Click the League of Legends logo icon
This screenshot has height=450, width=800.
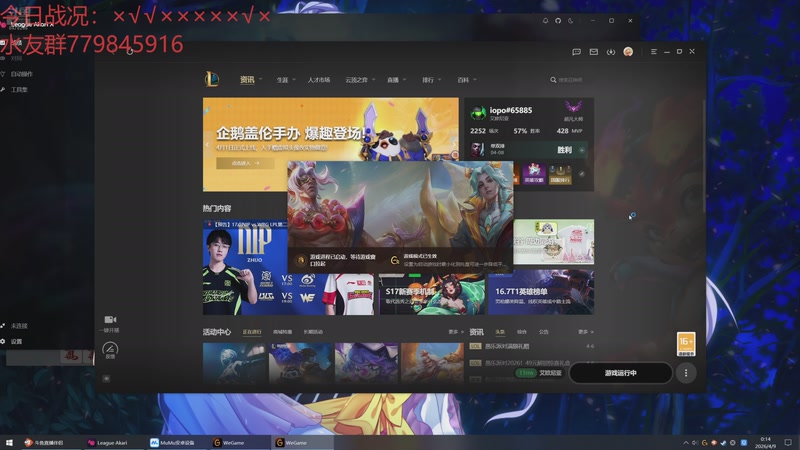(x=212, y=79)
